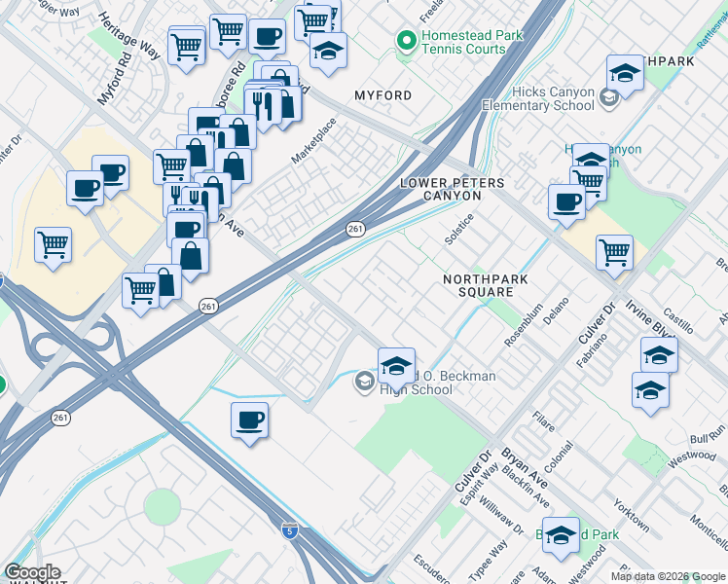Click the Escudero street label
This screenshot has height=584, width=728.
(x=431, y=568)
